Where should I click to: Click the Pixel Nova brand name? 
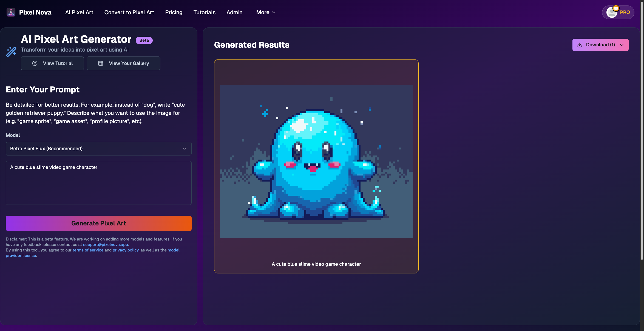(x=35, y=12)
